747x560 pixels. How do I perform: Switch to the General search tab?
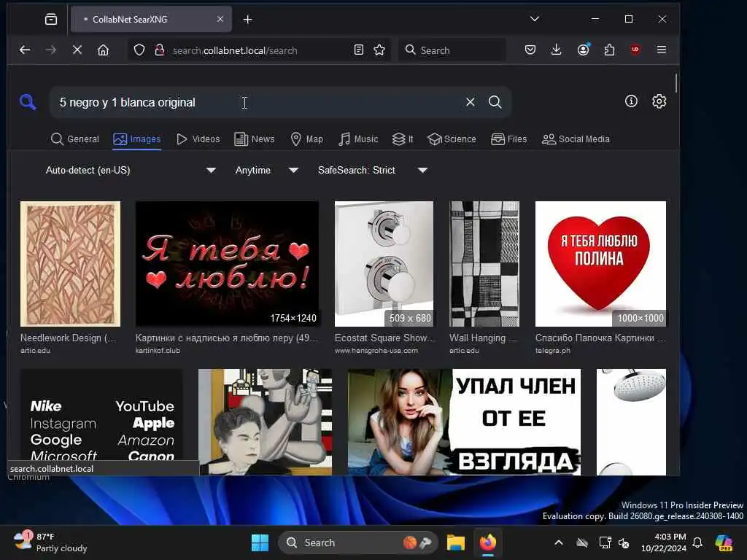click(x=75, y=139)
